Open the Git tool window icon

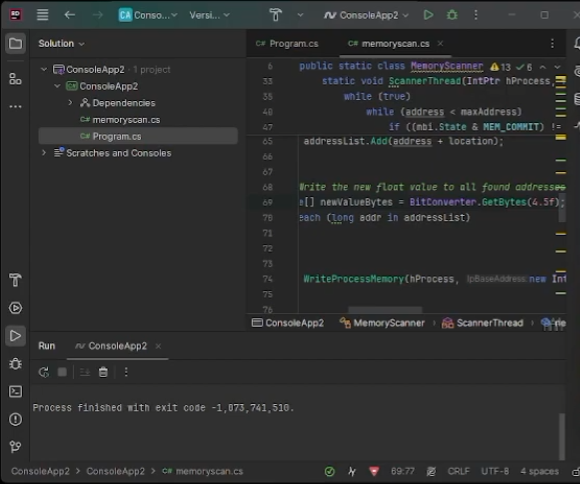[15, 447]
